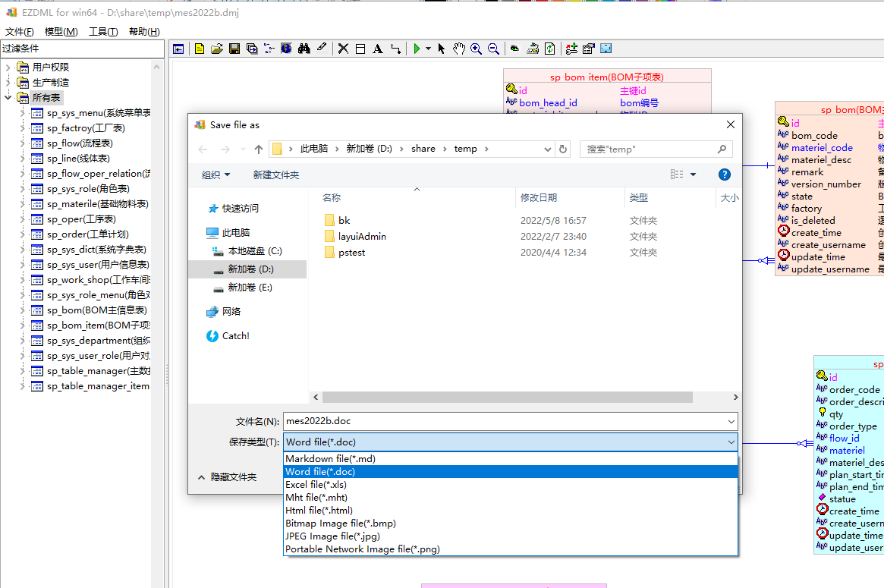Click the Save floppy disk toolbar icon
The image size is (884, 588).
tap(234, 49)
